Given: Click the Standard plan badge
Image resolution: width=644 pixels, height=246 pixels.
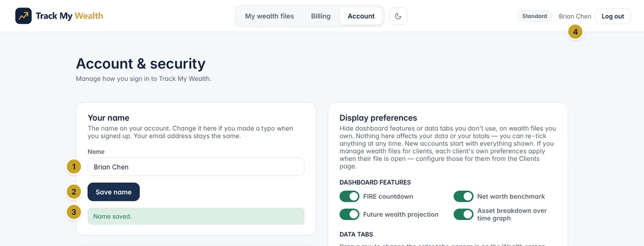Looking at the screenshot, I should (534, 16).
